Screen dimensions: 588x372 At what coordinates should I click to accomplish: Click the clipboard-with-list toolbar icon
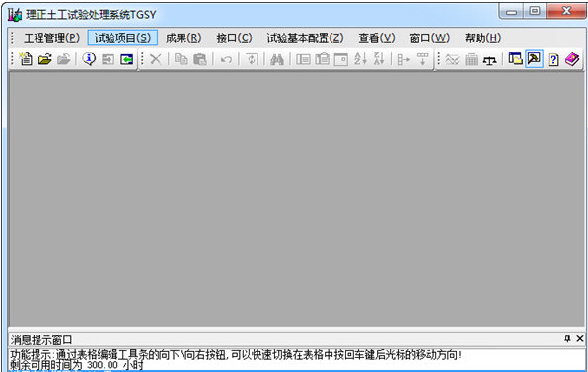(x=323, y=59)
